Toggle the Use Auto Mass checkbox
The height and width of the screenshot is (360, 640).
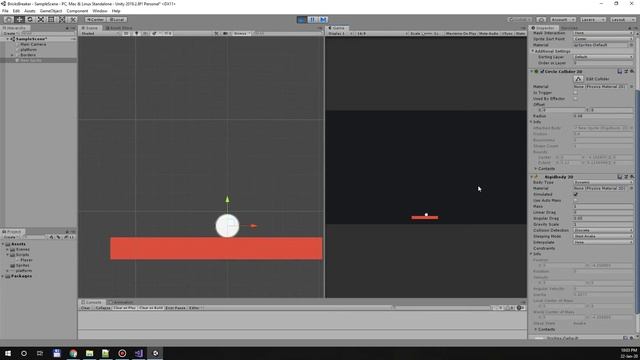pyautogui.click(x=576, y=200)
